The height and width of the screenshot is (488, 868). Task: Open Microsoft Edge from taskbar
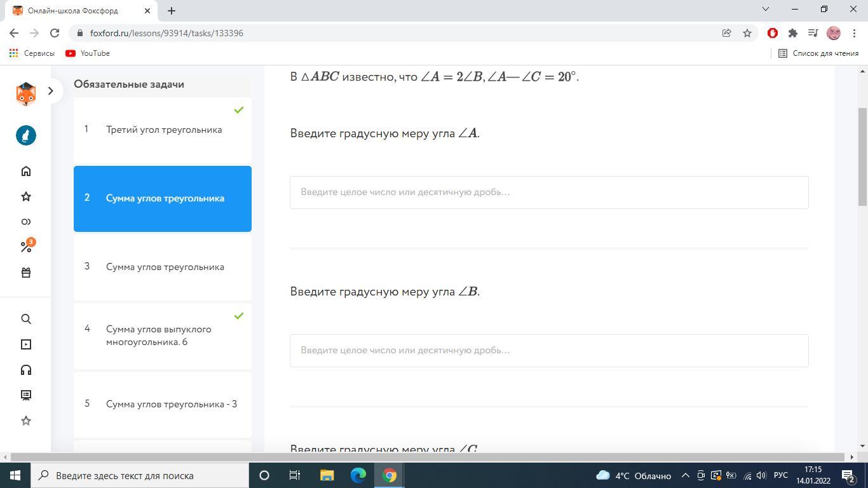[358, 475]
